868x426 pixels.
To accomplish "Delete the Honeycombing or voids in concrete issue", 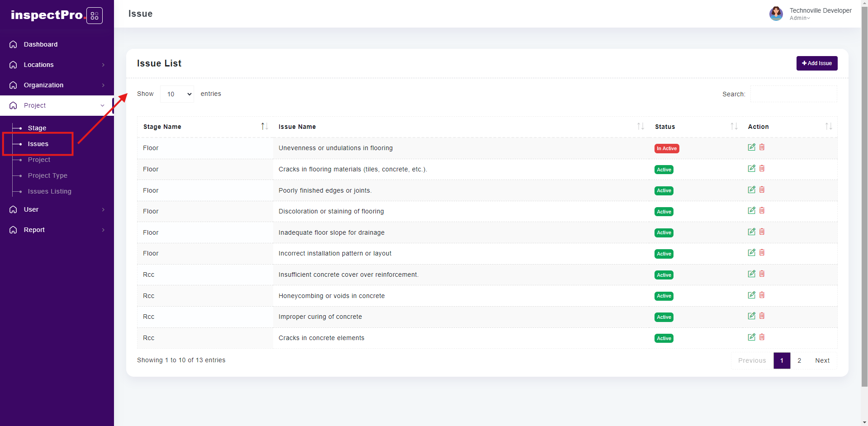I will 762,295.
